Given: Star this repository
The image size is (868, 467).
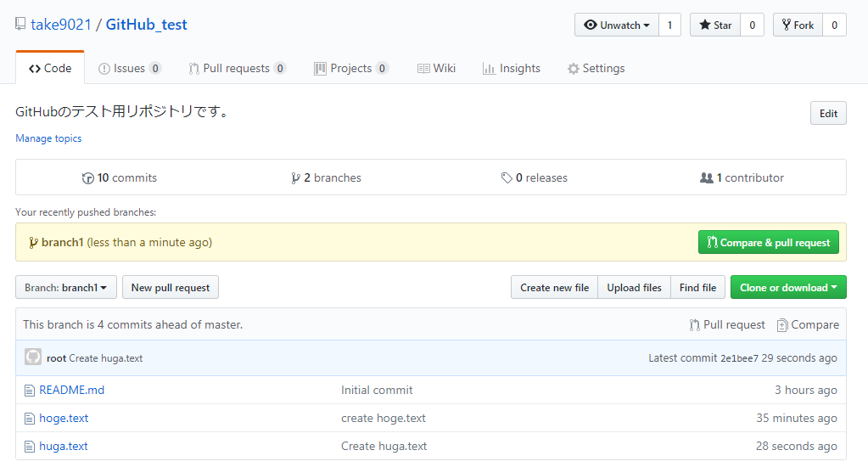Looking at the screenshot, I should click(715, 25).
